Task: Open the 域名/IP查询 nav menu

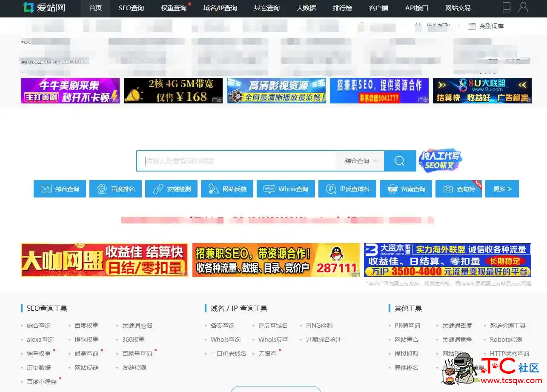Action: (220, 8)
